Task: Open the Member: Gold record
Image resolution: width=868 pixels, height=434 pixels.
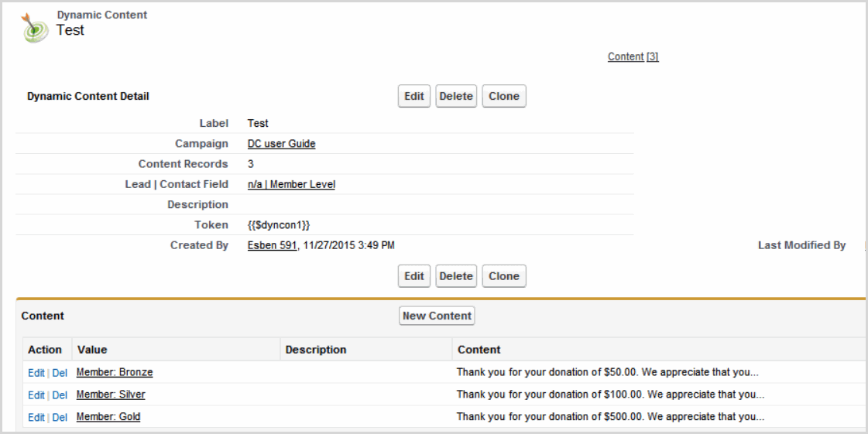Action: click(108, 417)
